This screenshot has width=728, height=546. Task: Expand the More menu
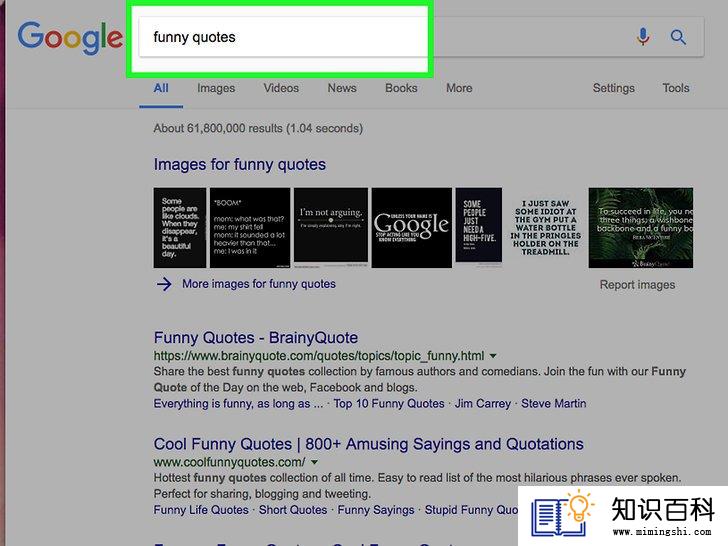[x=459, y=88]
